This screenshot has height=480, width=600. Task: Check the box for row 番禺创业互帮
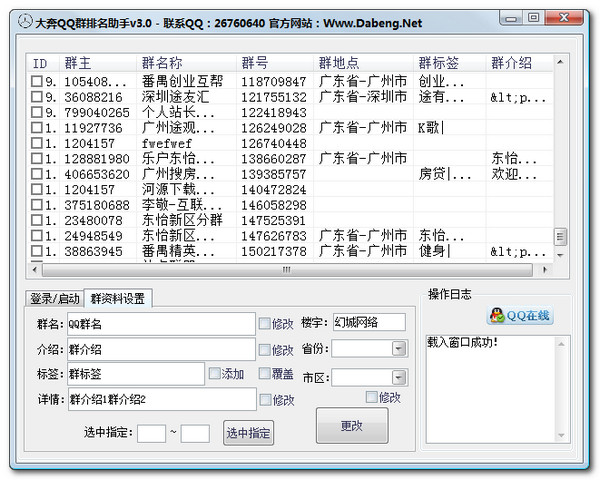tap(36, 81)
